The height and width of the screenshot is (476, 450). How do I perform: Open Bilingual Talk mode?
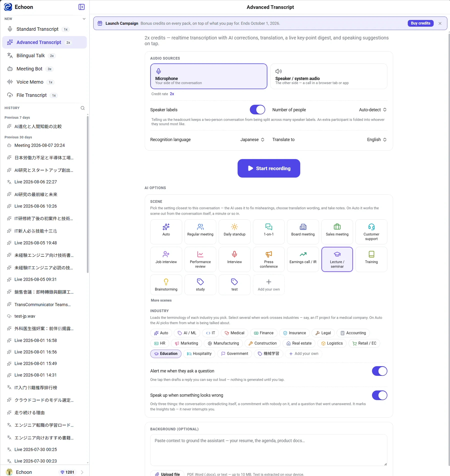pos(44,56)
